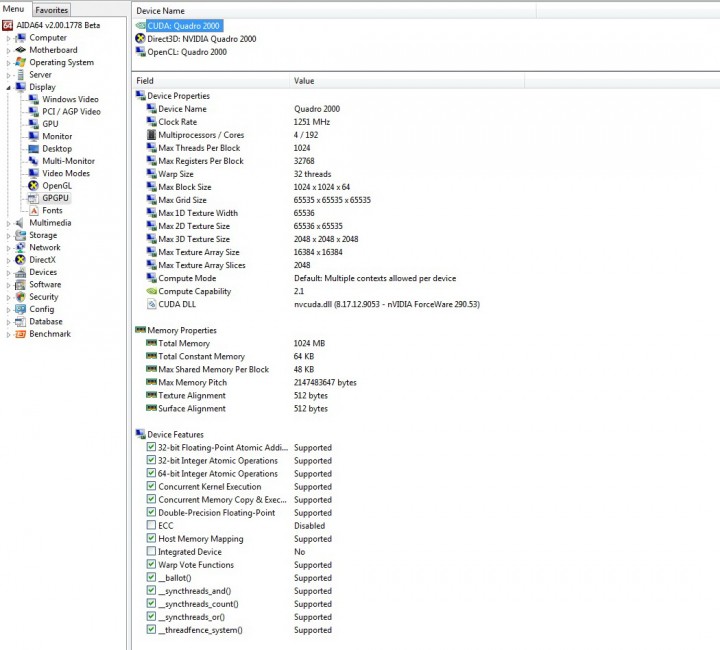The image size is (720, 650).
Task: Click the Memory Properties RAM icon
Action: coord(141,330)
